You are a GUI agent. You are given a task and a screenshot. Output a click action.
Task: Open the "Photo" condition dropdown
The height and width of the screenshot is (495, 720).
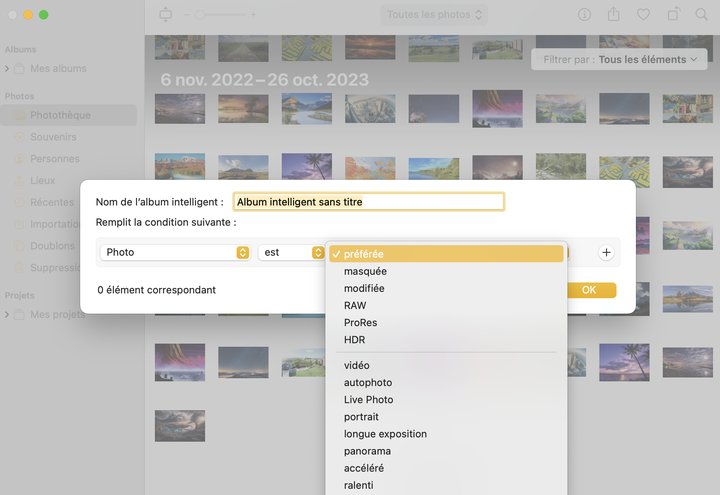(x=175, y=253)
